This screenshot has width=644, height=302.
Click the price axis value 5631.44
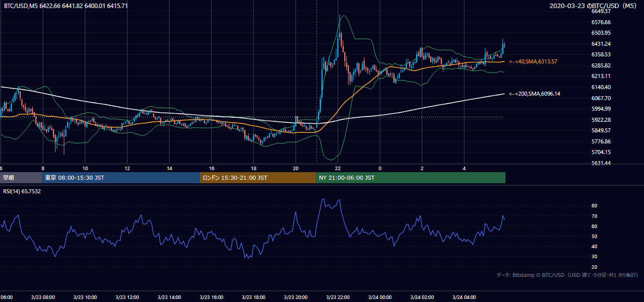point(601,163)
